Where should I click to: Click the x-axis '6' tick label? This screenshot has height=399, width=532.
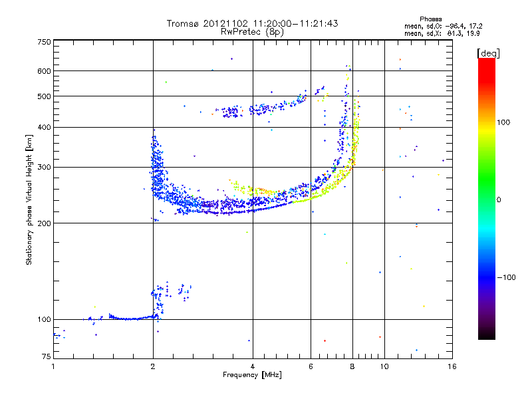[311, 366]
